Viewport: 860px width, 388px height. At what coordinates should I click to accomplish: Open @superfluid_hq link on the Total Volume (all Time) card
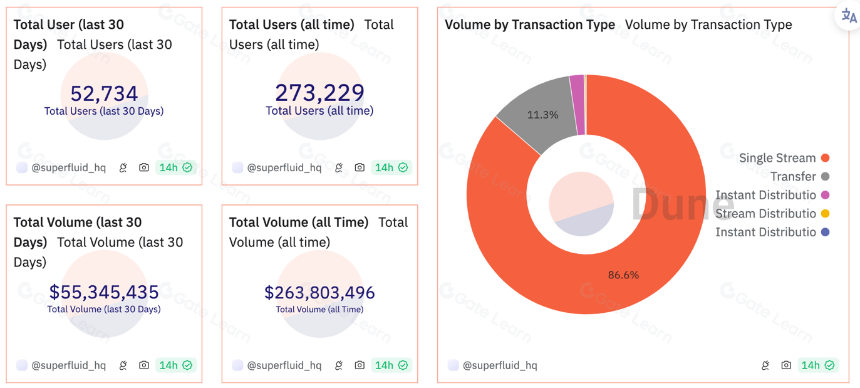tap(284, 365)
